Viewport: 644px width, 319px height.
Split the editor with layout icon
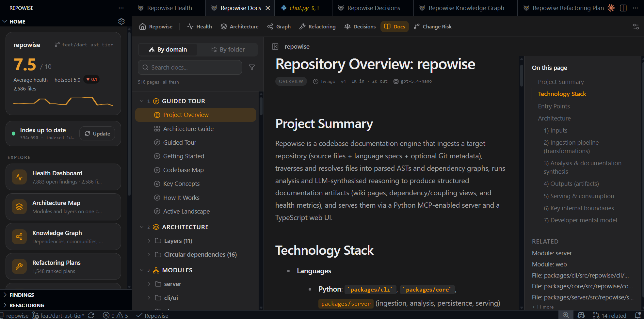tap(623, 8)
